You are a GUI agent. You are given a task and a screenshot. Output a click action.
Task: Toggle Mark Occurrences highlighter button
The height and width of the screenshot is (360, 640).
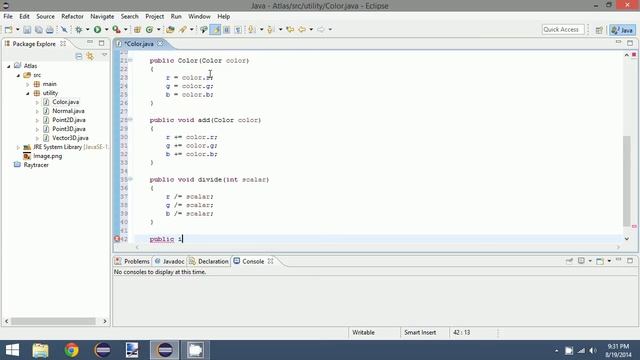click(x=215, y=29)
